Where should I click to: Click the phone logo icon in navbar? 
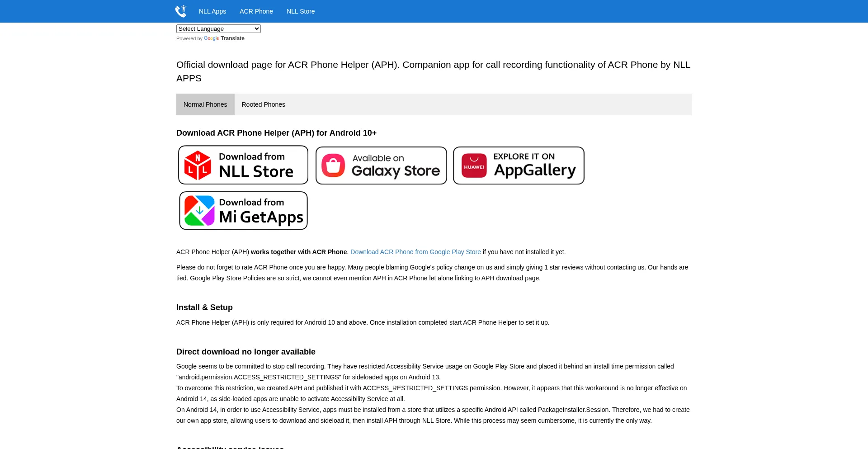[x=181, y=11]
